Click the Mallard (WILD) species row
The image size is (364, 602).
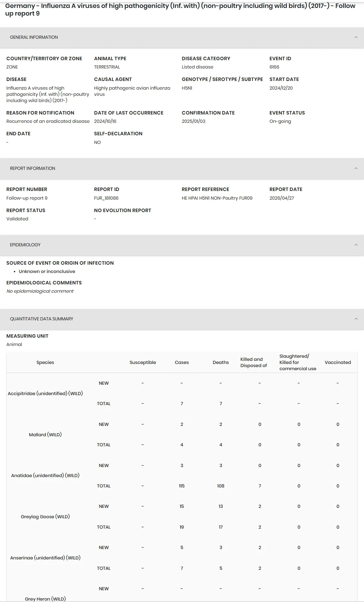click(x=45, y=435)
